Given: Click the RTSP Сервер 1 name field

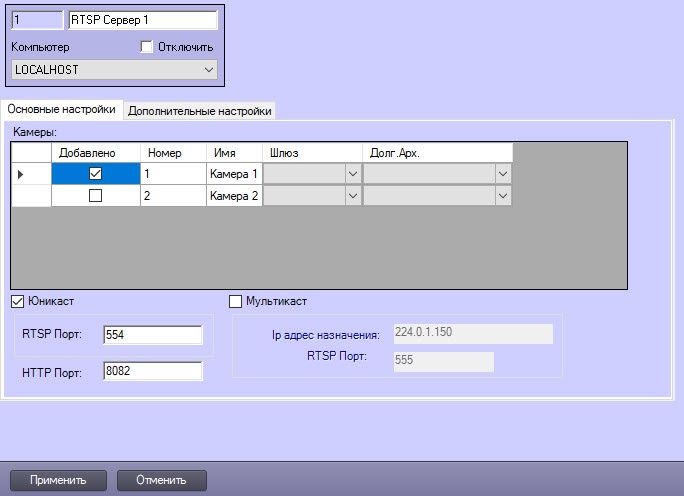Looking at the screenshot, I should point(142,19).
